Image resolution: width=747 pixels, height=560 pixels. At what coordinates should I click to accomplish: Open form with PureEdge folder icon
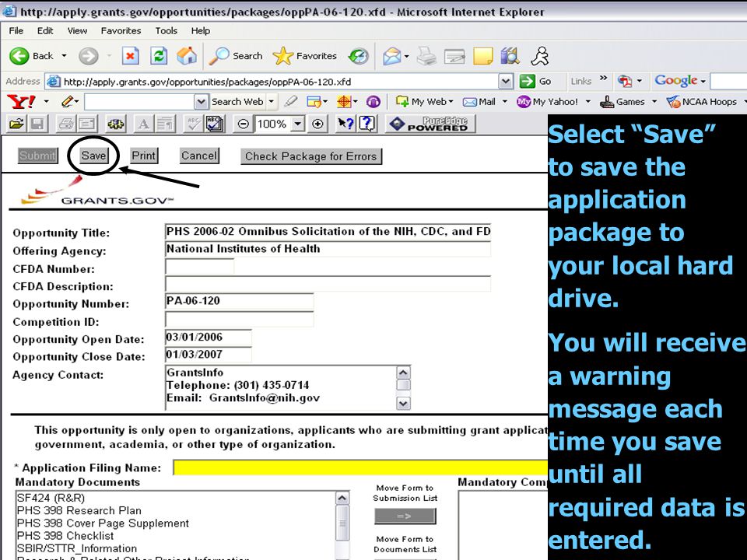(16, 124)
